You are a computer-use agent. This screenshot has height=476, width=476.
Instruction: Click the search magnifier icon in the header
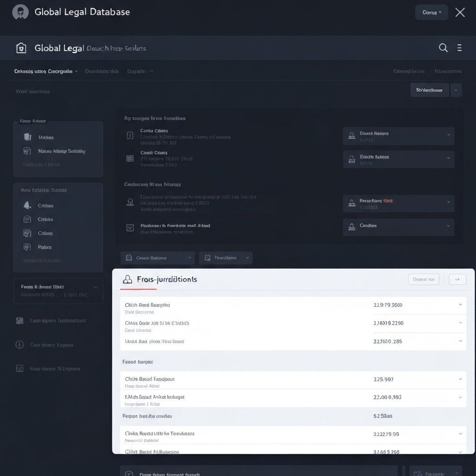pos(443,47)
